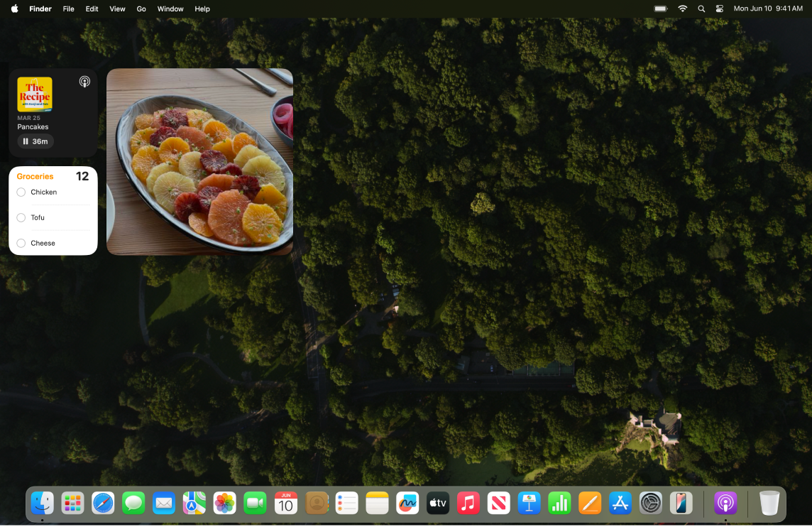812x527 pixels.
Task: Pause the Pancakes podcast episode
Action: click(35, 141)
